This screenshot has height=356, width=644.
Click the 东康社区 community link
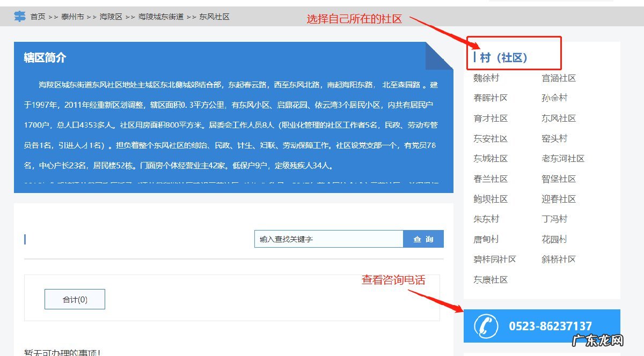[x=491, y=279]
